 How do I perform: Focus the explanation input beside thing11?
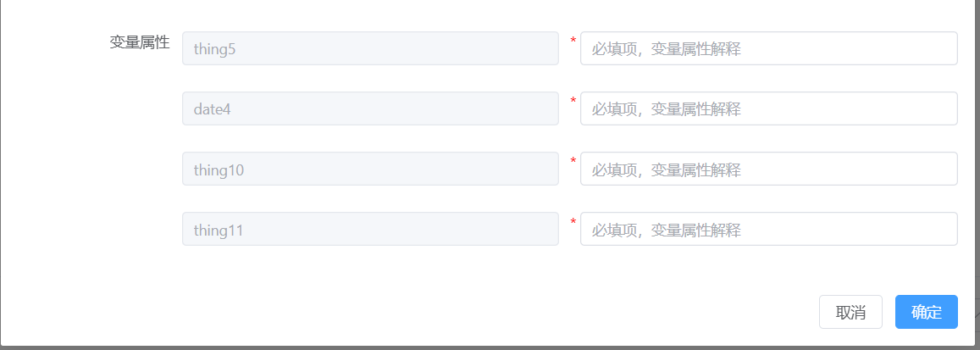pos(769,229)
